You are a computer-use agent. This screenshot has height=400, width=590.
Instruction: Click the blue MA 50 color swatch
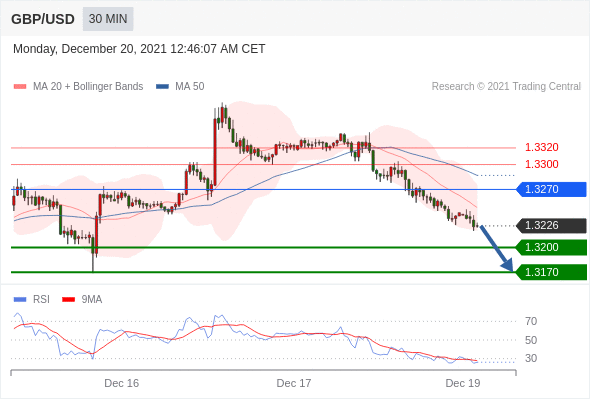point(163,87)
